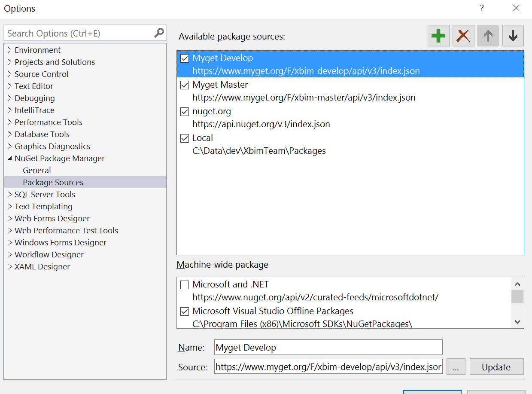This screenshot has width=532, height=394.
Task: Select the Performance Tools category
Action: point(49,122)
